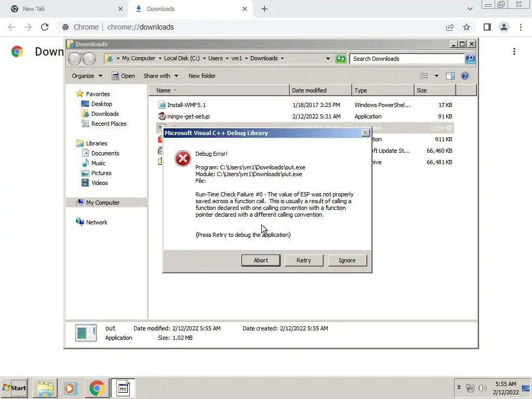Toggle Chrome side panel icon
This screenshot has height=399, width=532.
(x=487, y=27)
